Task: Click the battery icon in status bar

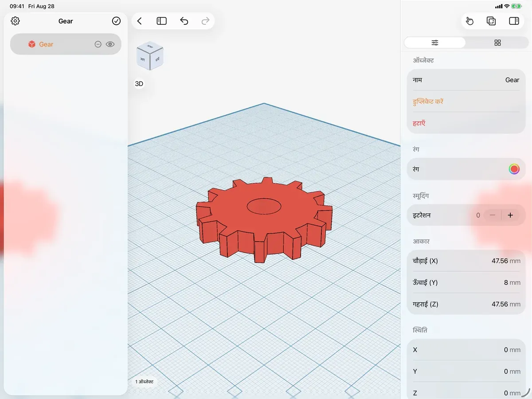Action: tap(516, 6)
